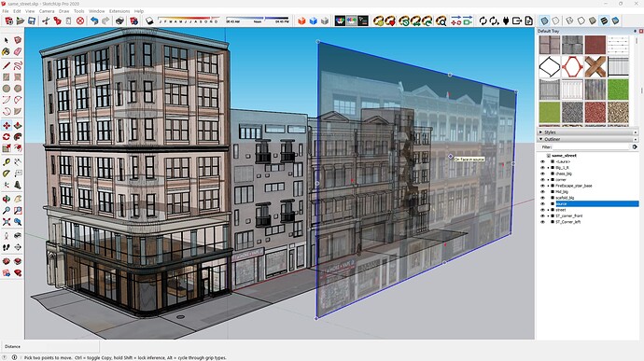Viewport: 644px width, 361px height.
Task: Select the Circle tool
Action: 7,89
